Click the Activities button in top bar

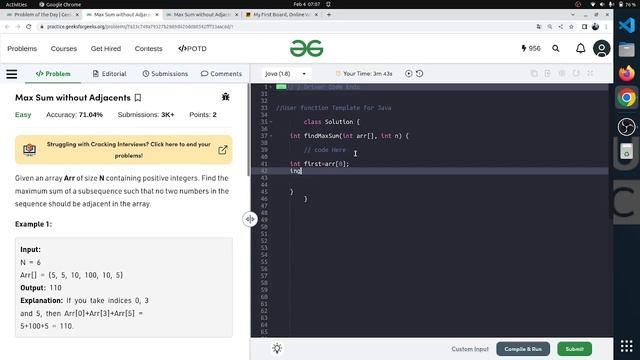coord(16,4)
